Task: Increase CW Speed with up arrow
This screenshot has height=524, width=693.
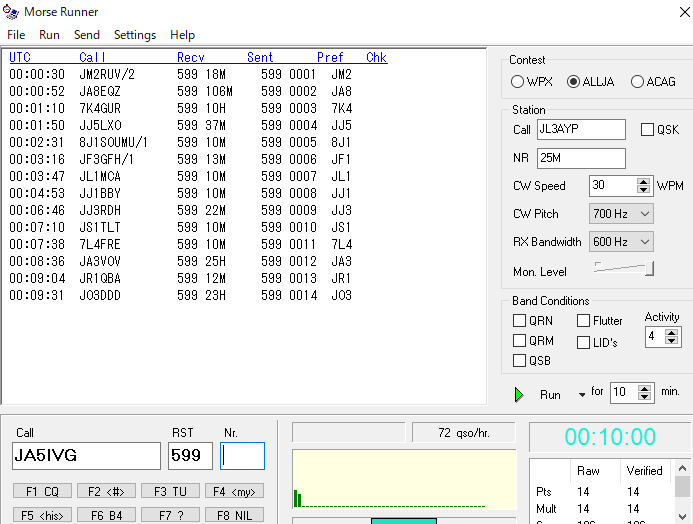Action: pyautogui.click(x=644, y=182)
